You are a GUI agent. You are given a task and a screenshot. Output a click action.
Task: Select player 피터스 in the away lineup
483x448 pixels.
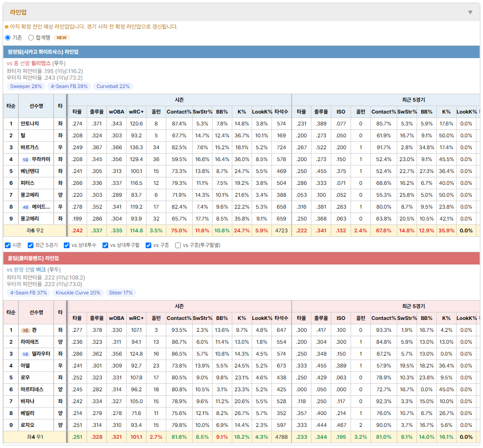[27, 183]
